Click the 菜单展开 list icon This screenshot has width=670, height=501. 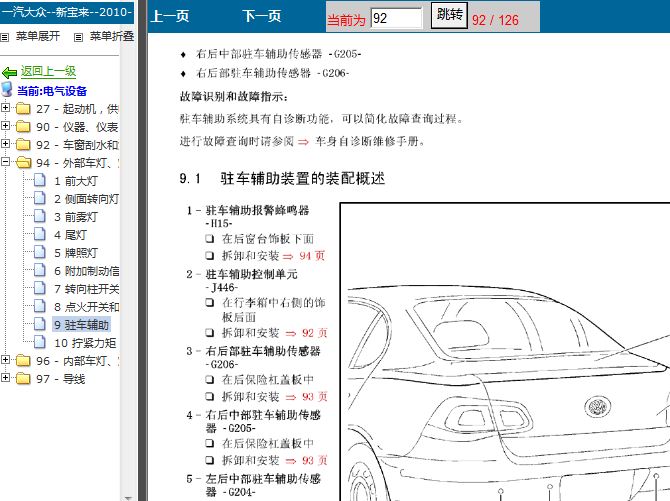(5, 38)
